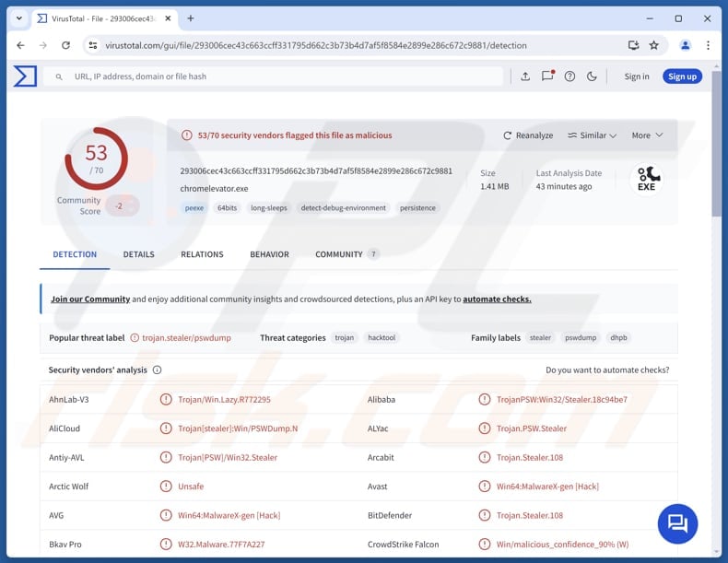Click the automate checks link

coord(497,299)
